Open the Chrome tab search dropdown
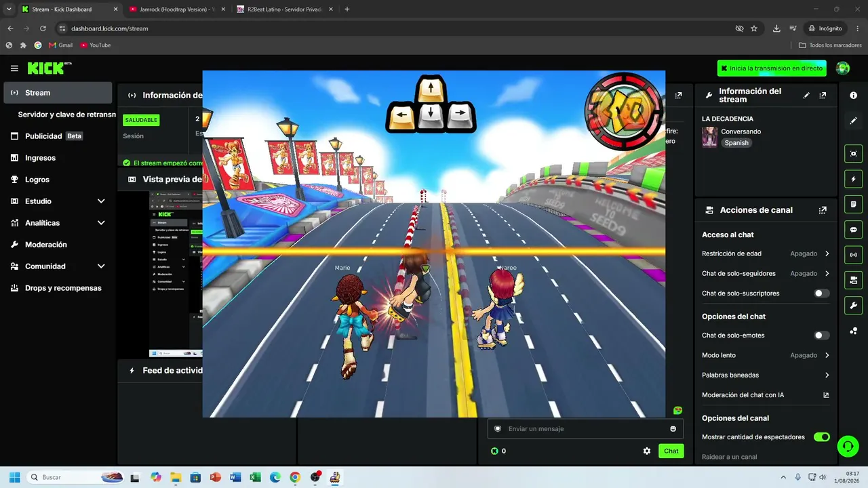Screen dimensions: 868x488 pos(9,9)
